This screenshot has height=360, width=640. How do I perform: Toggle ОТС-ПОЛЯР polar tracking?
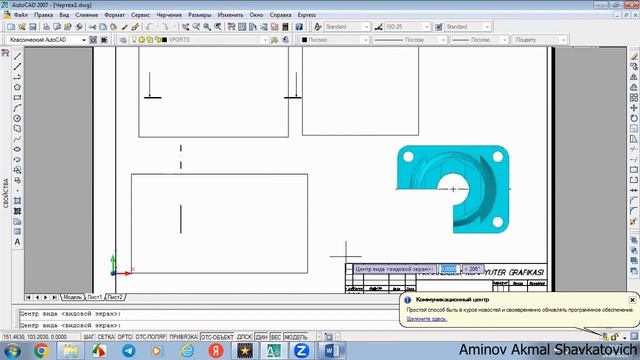(x=150, y=337)
